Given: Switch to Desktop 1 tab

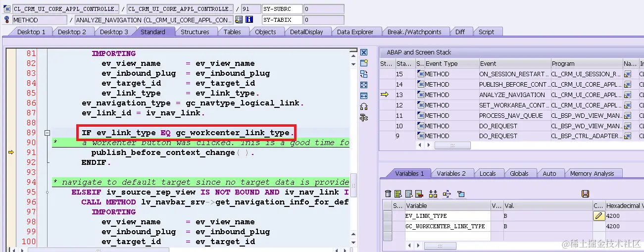Looking at the screenshot, I should point(30,32).
